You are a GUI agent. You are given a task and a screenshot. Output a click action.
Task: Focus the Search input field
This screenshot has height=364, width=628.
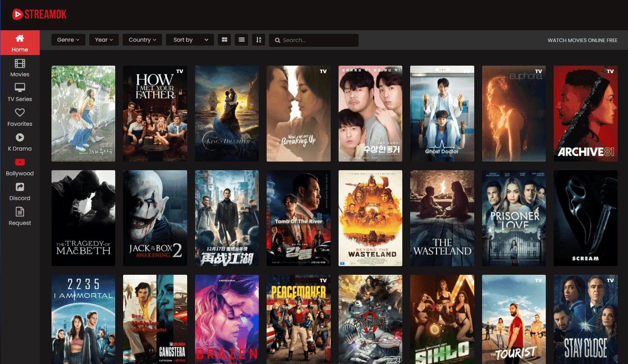point(314,40)
